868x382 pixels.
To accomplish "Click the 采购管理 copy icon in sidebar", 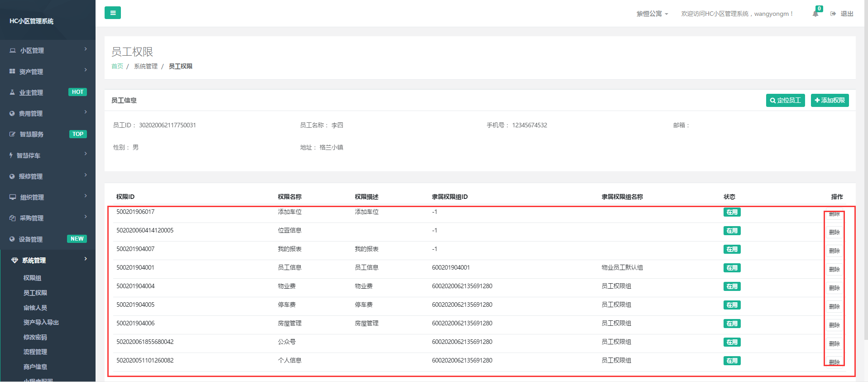I will pyautogui.click(x=12, y=218).
